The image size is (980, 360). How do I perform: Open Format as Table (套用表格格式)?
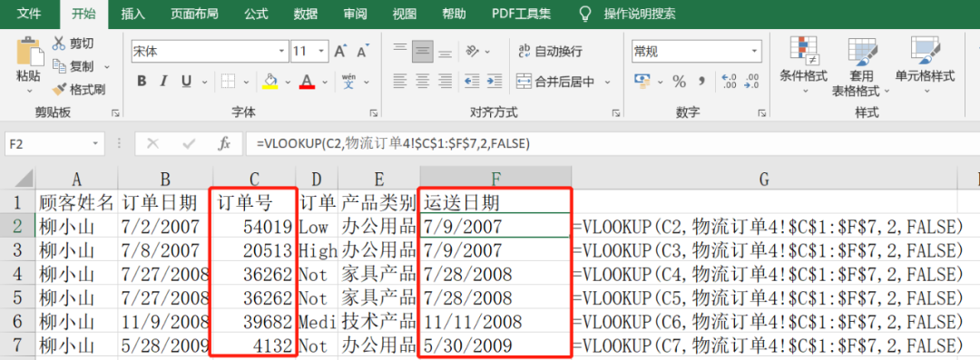[860, 67]
